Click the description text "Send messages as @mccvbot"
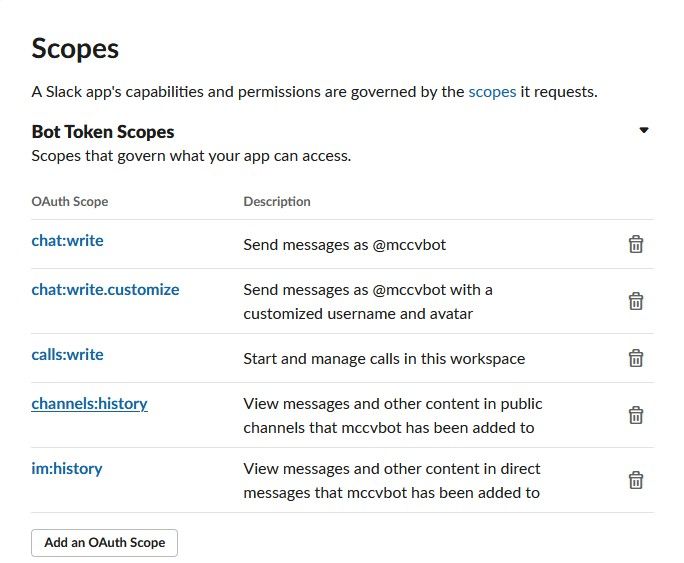 tap(335, 244)
